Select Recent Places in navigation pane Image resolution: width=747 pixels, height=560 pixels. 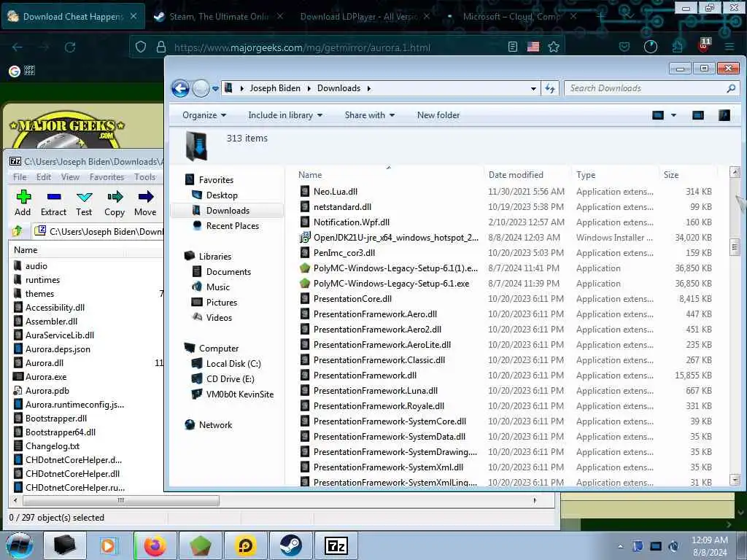[233, 226]
